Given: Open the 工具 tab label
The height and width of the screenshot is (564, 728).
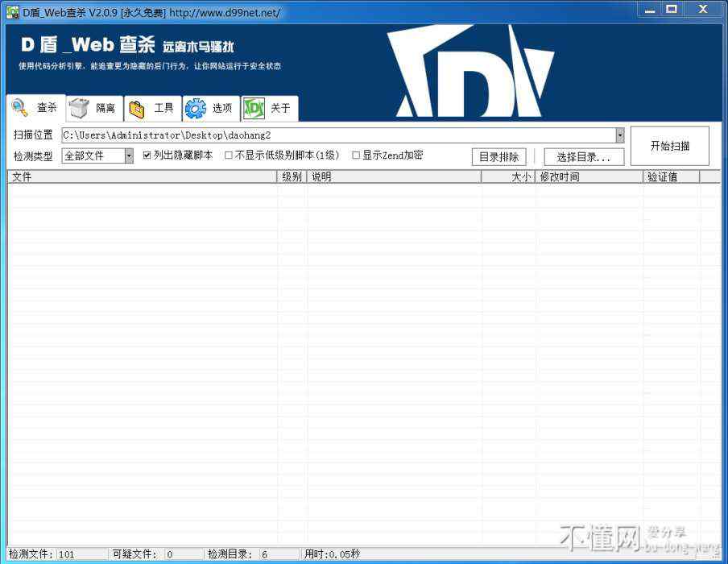Looking at the screenshot, I should click(163, 108).
